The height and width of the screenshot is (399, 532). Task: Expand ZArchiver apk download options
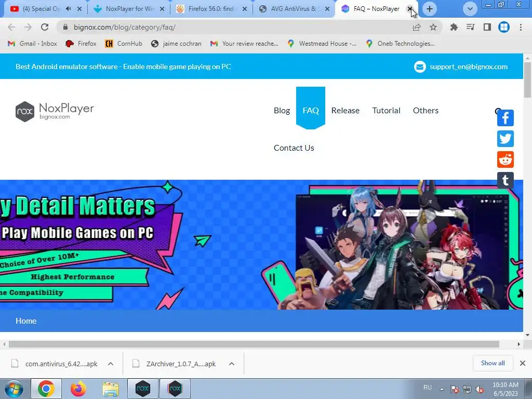(x=232, y=364)
